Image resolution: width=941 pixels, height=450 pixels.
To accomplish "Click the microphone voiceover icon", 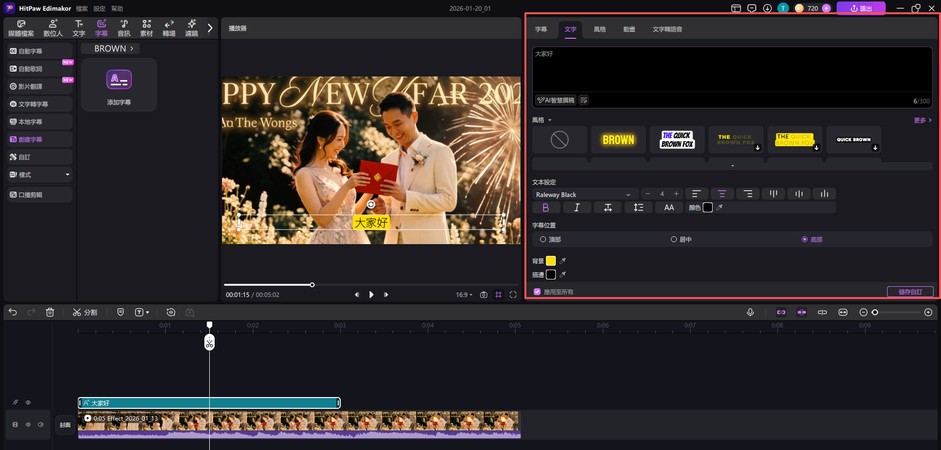I will pos(750,312).
